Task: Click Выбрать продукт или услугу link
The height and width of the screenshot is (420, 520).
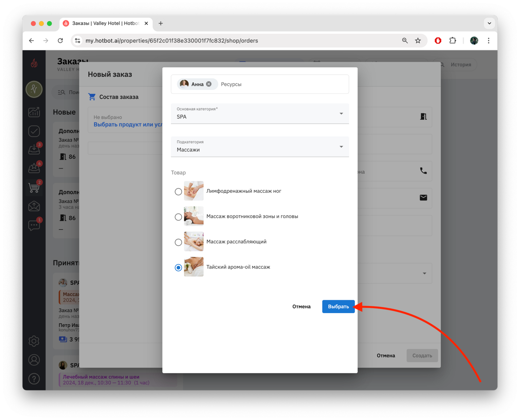Action: [x=128, y=125]
